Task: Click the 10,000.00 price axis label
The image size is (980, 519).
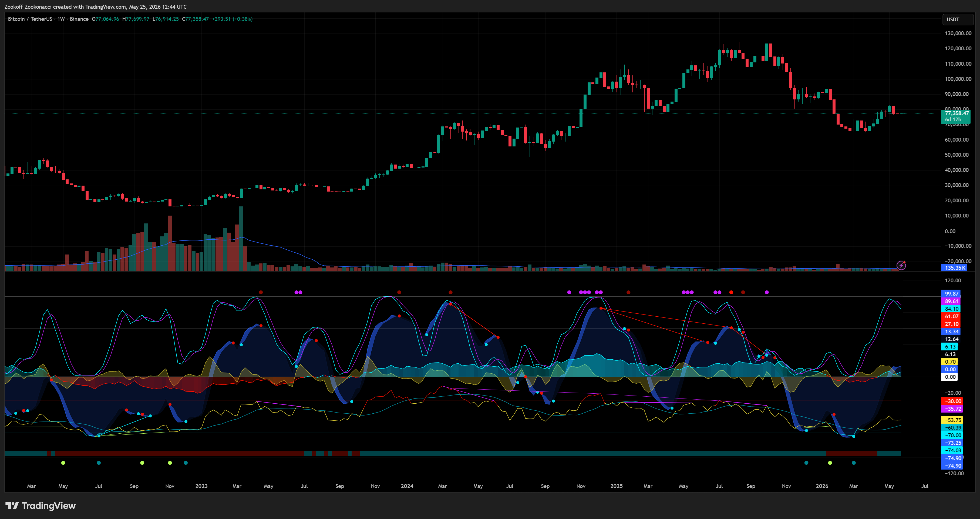Action: pyautogui.click(x=957, y=216)
